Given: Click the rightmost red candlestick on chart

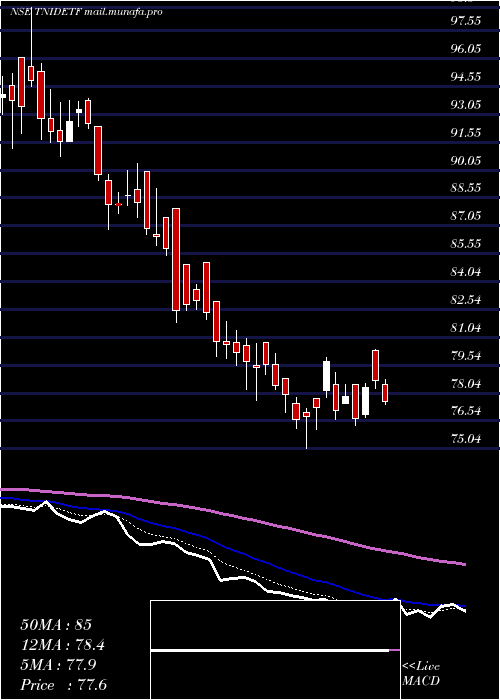Looking at the screenshot, I should (x=385, y=392).
